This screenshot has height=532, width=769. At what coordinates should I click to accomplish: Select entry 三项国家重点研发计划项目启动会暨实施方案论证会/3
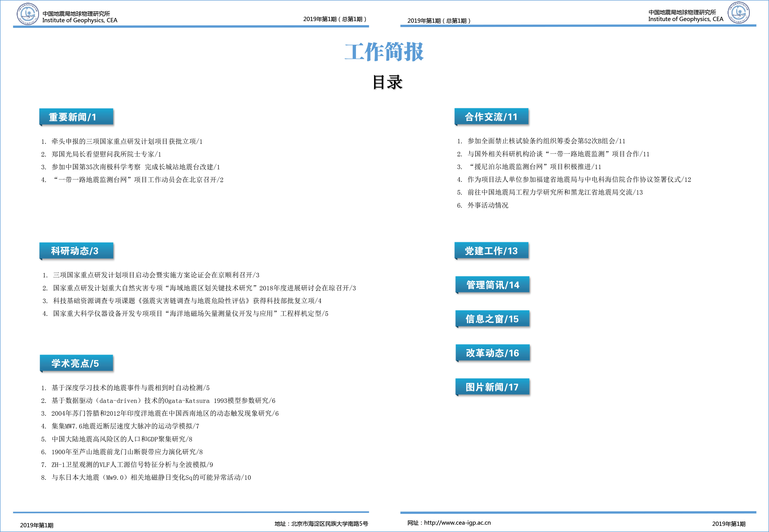click(156, 275)
